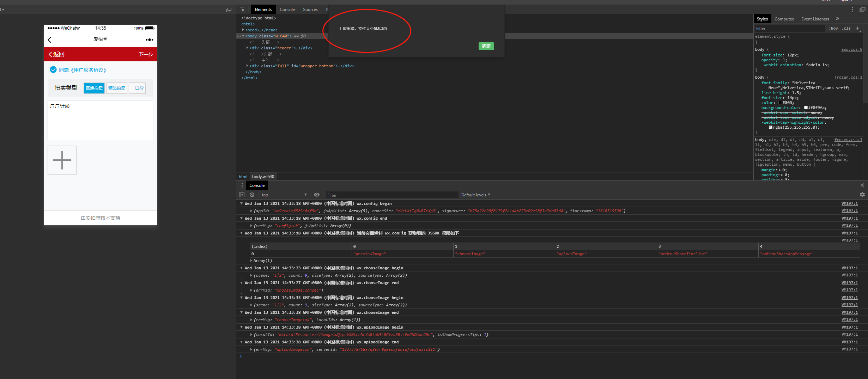Expand the Array(1) entry

click(251, 261)
